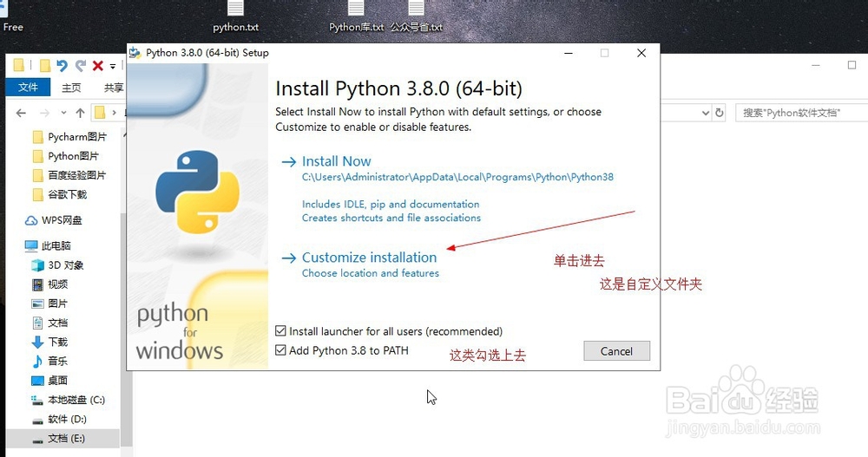Open 音乐 folder in sidebar
868x457 pixels.
pyautogui.click(x=49, y=362)
